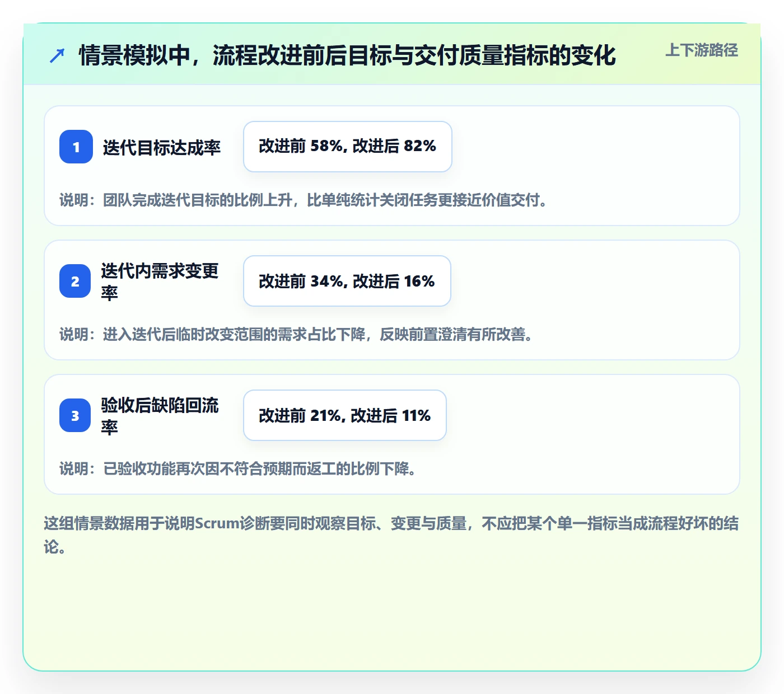Click the number 1 badge
This screenshot has height=694, width=784.
[x=76, y=147]
